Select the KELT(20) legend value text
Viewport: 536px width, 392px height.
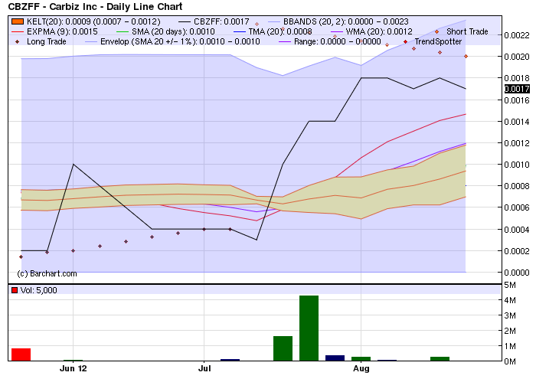93,21
